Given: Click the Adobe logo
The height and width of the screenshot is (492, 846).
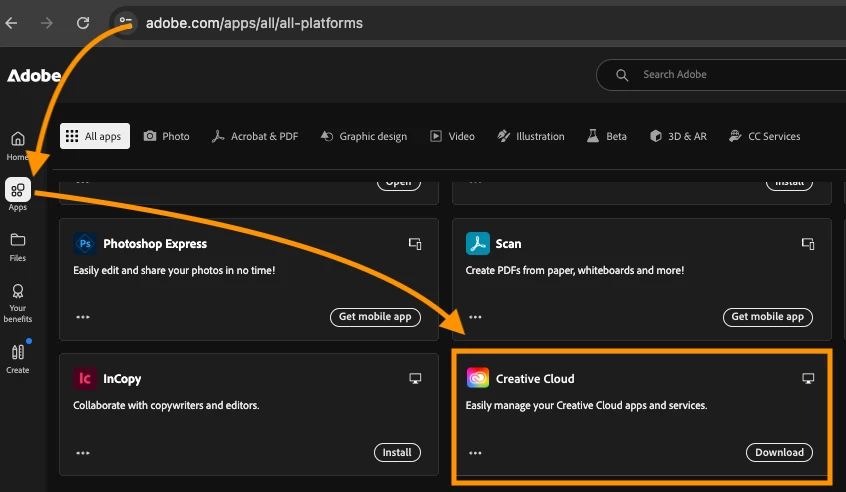Looking at the screenshot, I should point(34,76).
